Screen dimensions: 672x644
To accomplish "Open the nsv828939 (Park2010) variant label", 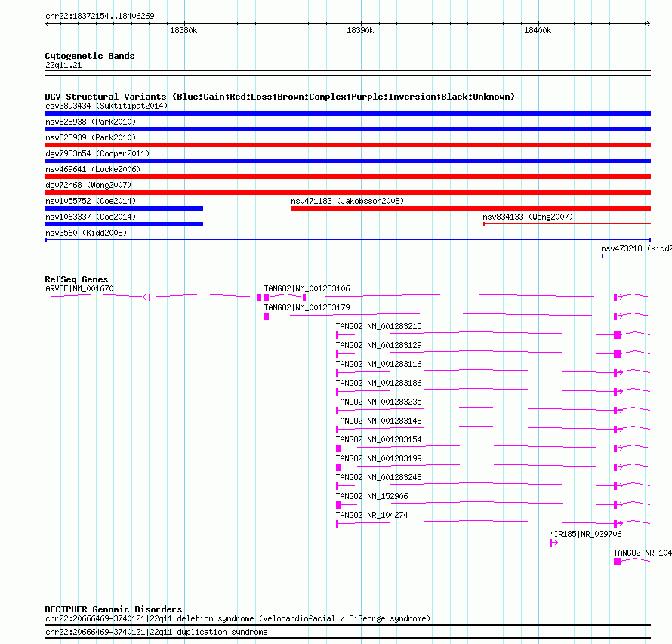I will pos(91,137).
